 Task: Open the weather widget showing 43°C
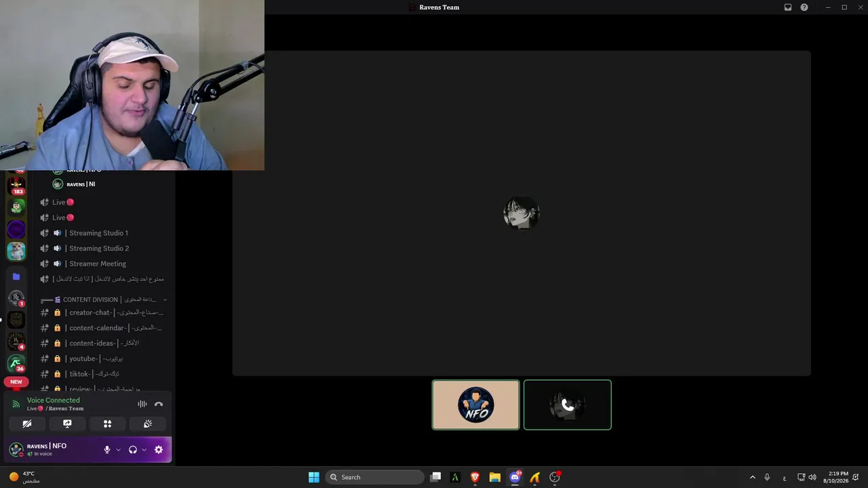(24, 477)
